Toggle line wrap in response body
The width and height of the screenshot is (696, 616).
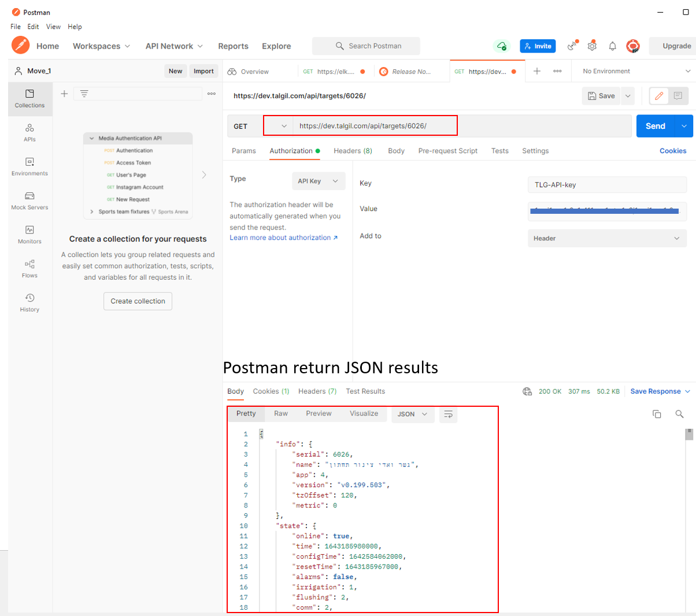coord(448,414)
